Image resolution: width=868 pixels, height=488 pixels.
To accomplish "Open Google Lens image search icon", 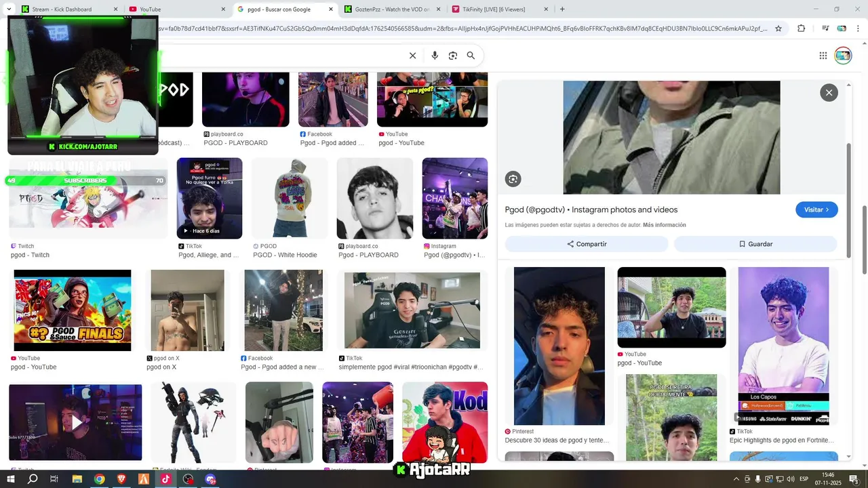I will (453, 56).
